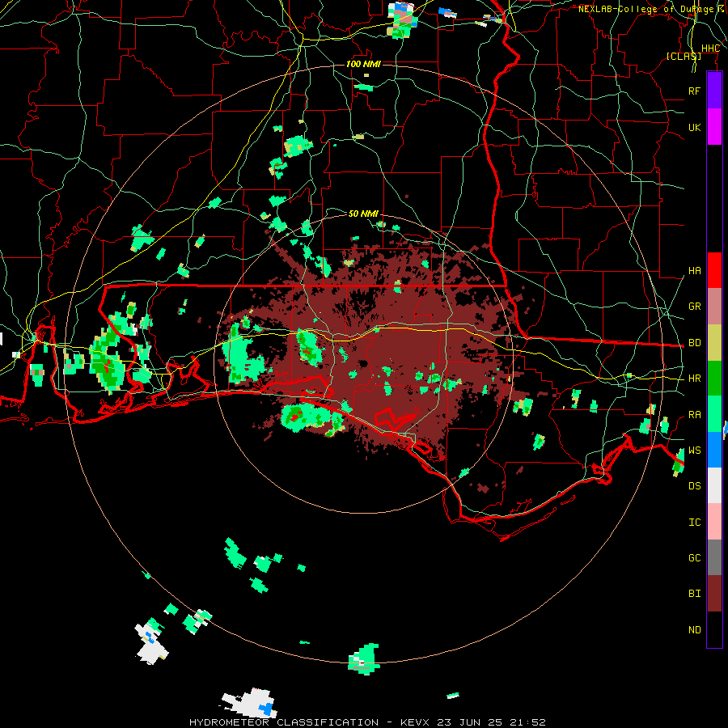Click the ND legend label

[694, 630]
